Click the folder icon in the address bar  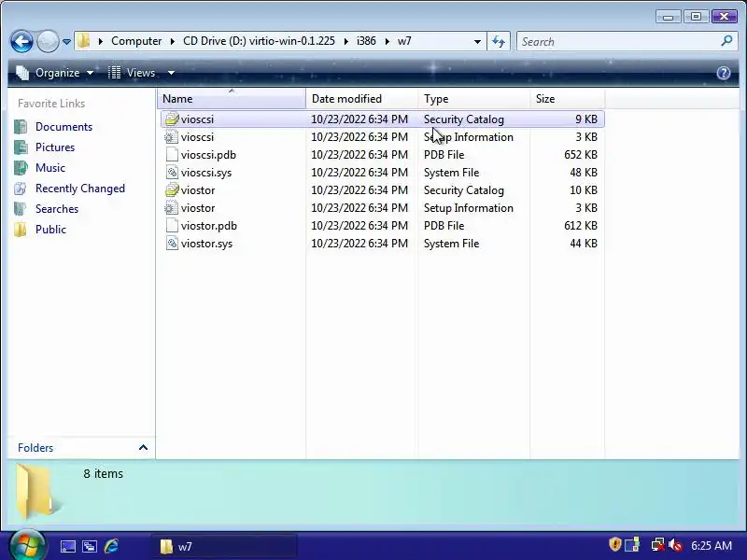[84, 41]
